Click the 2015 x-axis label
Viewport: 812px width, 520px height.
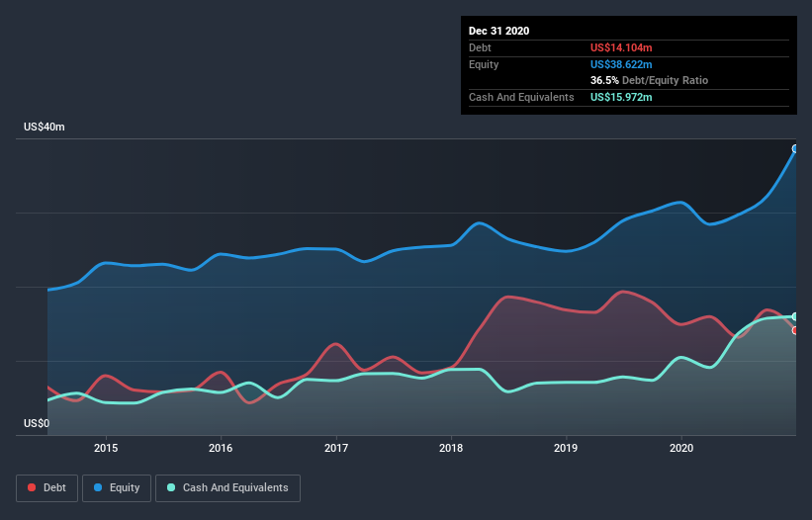tap(106, 448)
